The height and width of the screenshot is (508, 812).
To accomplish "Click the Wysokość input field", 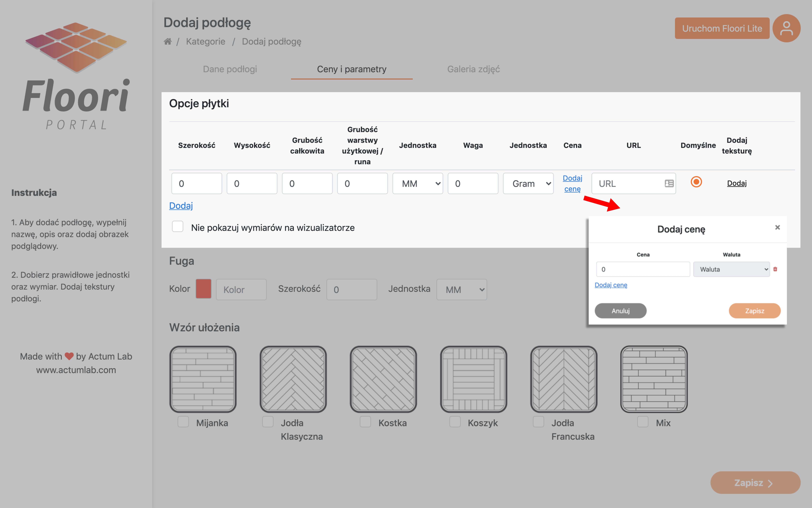I will [252, 183].
